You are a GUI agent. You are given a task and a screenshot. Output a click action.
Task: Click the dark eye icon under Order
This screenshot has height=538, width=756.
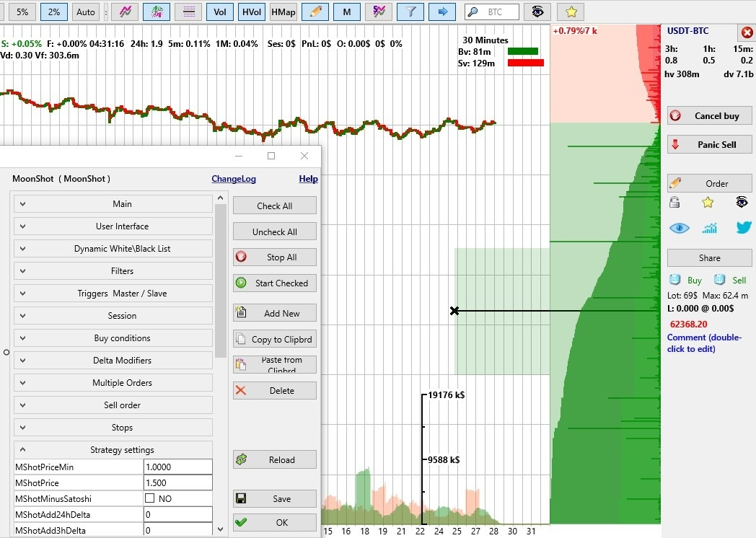tap(742, 201)
